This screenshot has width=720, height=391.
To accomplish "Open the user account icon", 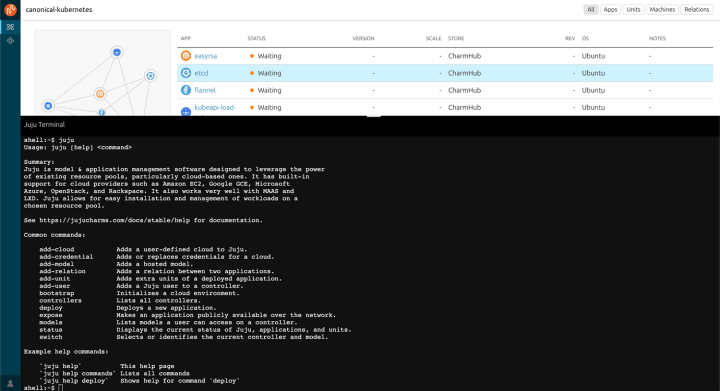I will 10,383.
